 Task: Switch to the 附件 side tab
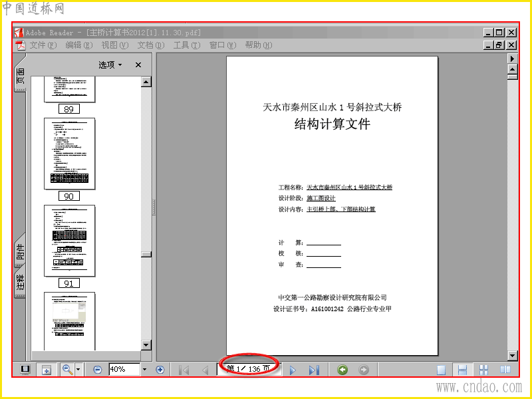point(20,251)
